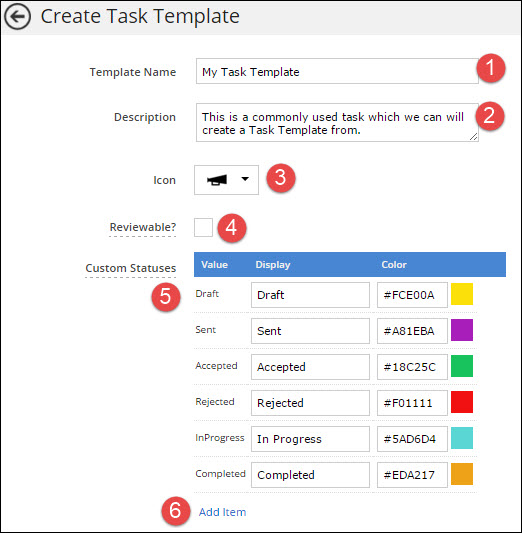Select the Draft value label
The height and width of the screenshot is (533, 522).
point(207,293)
